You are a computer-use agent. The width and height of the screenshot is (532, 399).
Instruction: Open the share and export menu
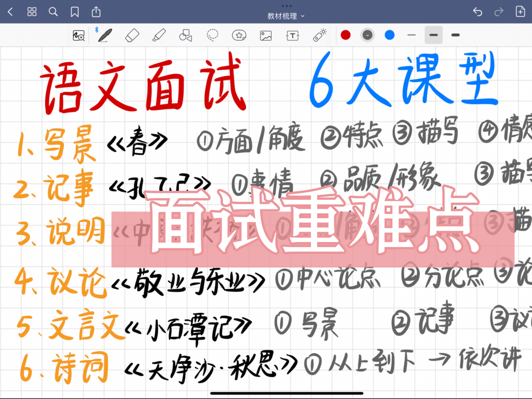point(96,11)
